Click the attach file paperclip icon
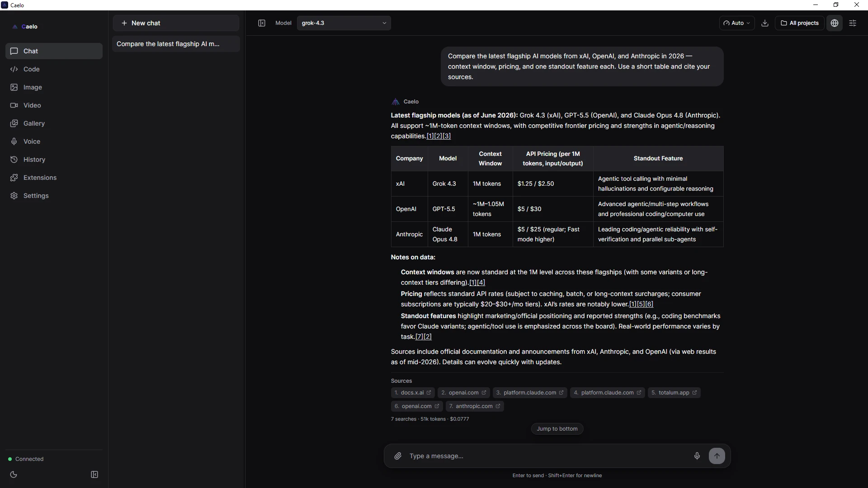Viewport: 868px width, 488px height. tap(398, 456)
